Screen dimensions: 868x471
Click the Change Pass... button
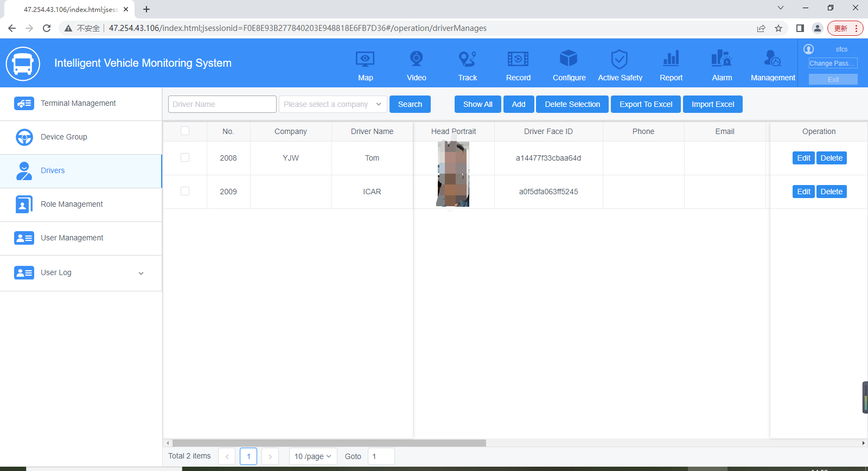[833, 63]
